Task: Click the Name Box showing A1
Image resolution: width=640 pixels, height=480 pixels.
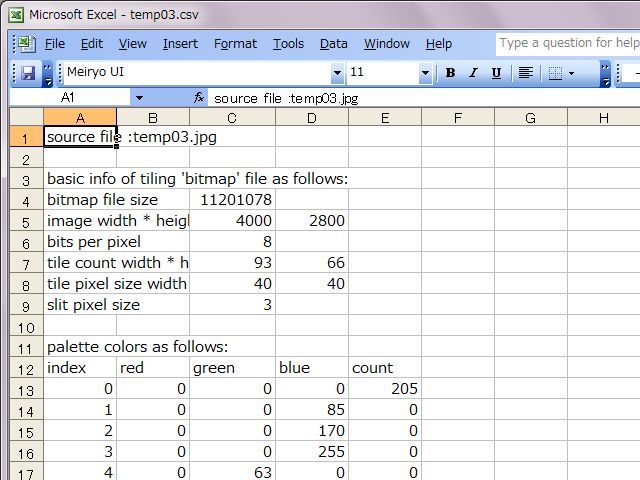Action: [x=70, y=98]
